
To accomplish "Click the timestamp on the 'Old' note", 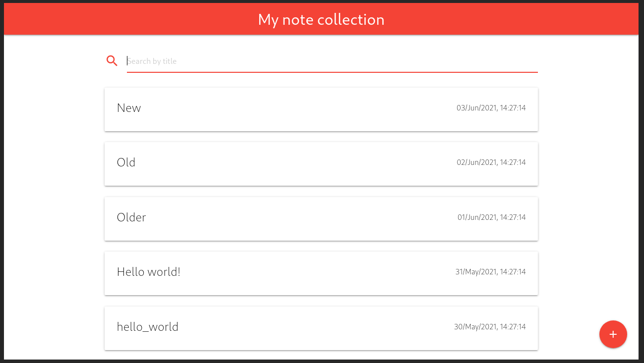I will pos(491,162).
